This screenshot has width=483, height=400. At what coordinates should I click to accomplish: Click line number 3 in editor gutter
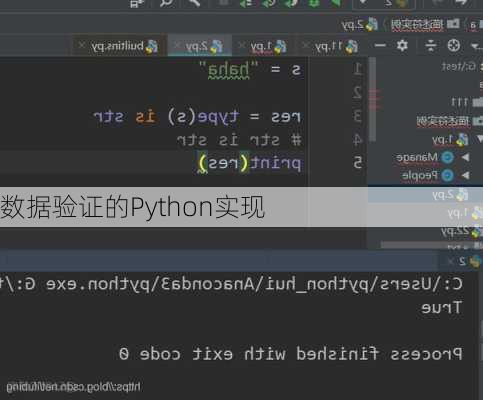tap(357, 116)
